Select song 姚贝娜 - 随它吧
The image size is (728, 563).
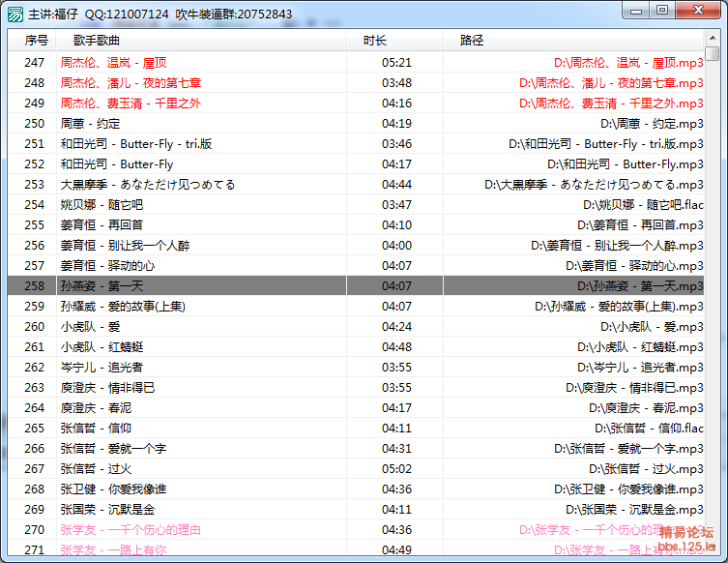[102, 204]
